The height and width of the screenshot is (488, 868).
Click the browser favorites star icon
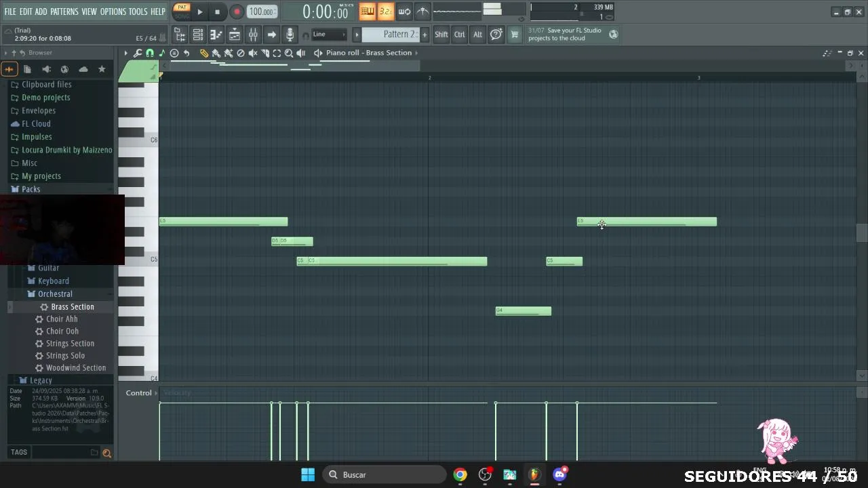click(102, 69)
